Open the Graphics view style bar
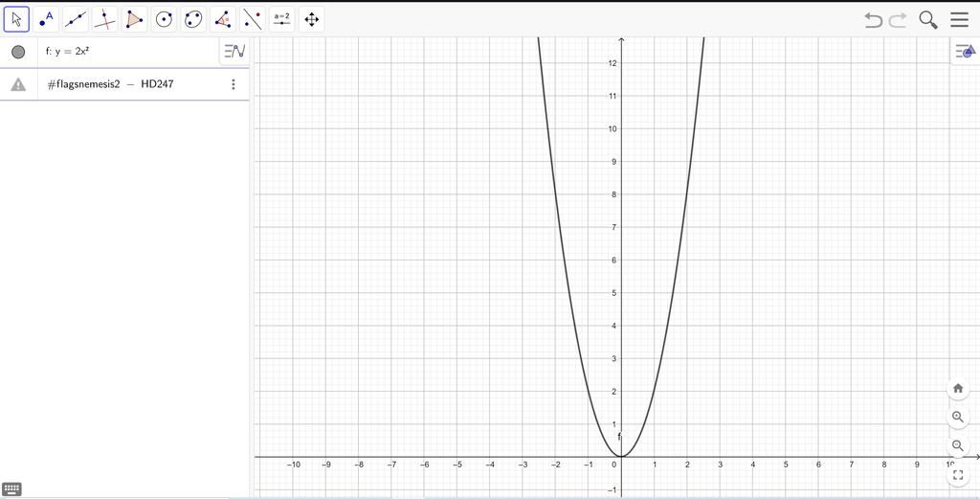The image size is (980, 499). click(x=965, y=52)
